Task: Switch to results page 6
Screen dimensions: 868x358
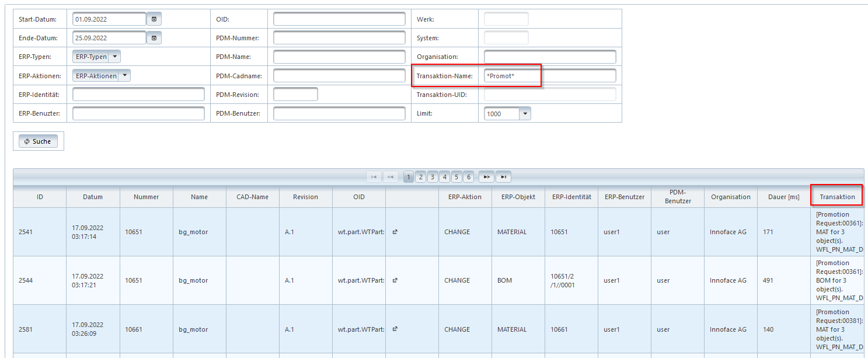Action: 468,177
